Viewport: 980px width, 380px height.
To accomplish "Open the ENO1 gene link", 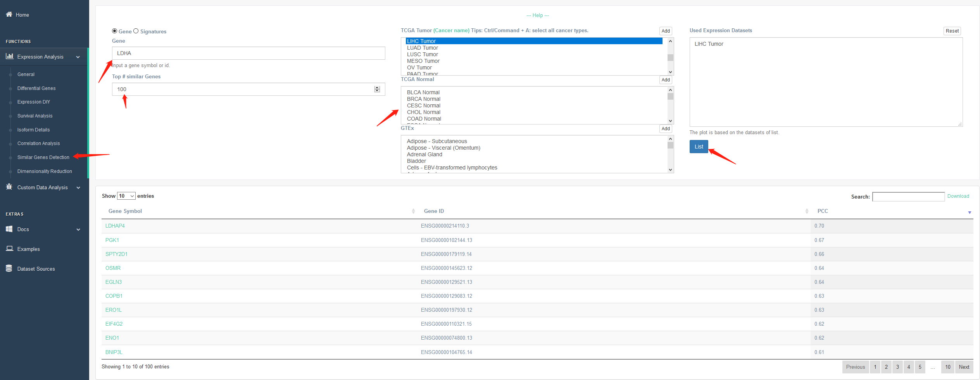I will [112, 338].
